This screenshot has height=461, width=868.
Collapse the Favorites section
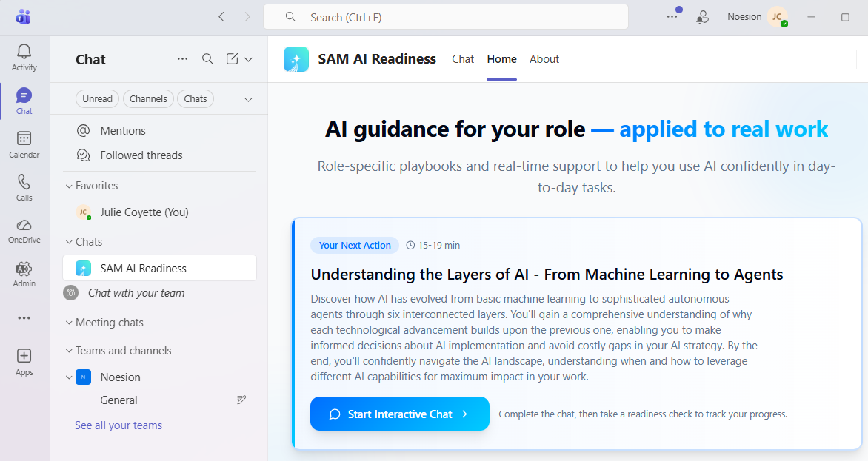(68, 186)
